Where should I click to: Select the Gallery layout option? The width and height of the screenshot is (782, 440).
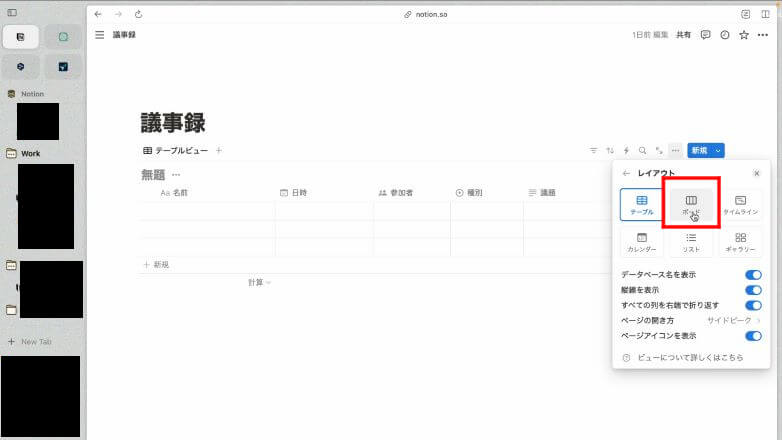point(740,242)
